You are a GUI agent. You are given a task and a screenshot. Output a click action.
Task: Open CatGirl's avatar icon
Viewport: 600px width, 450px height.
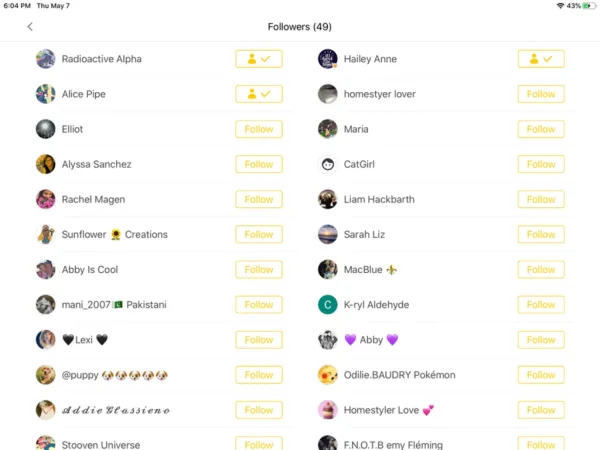point(328,164)
